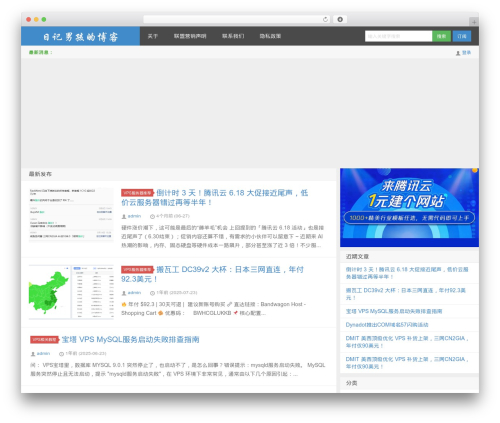Viewport: 500px width, 423px height.
Task: Click the user icon beside 登录
Action: pos(458,53)
